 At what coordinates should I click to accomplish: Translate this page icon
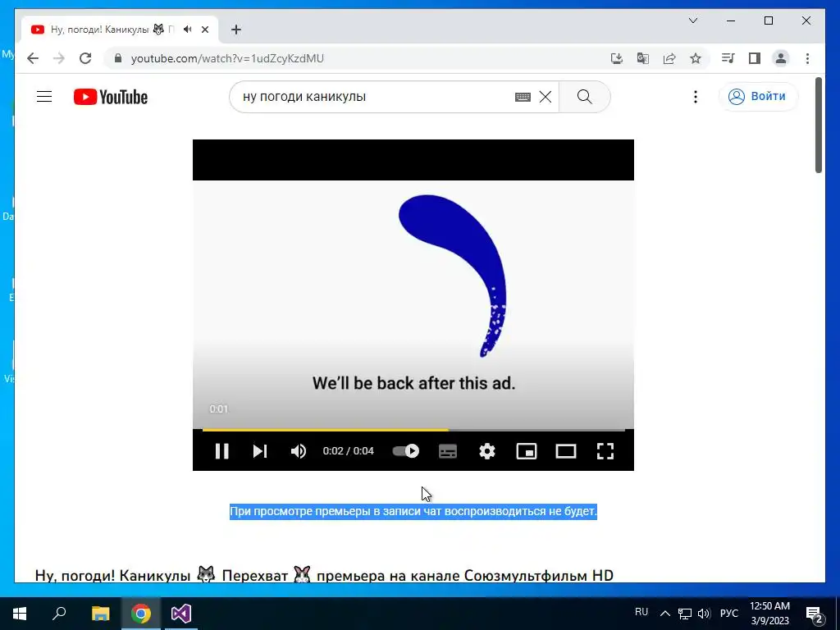(x=643, y=58)
